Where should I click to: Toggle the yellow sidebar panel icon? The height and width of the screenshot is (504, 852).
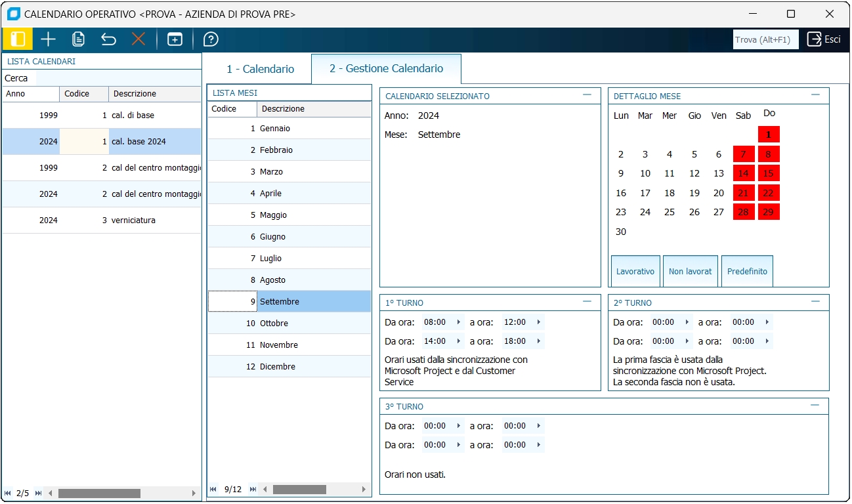click(18, 39)
